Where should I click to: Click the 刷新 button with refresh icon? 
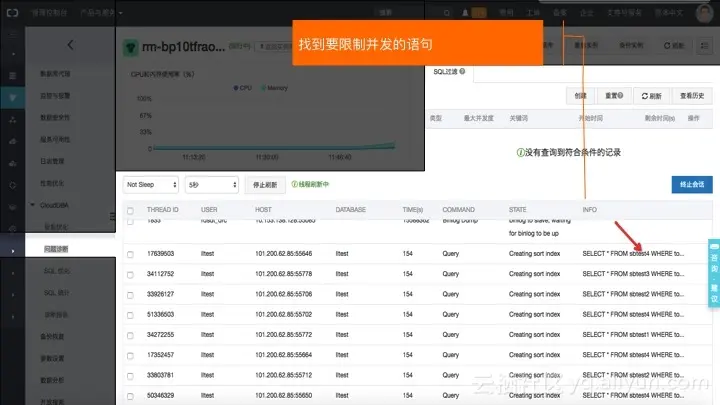[x=652, y=96]
